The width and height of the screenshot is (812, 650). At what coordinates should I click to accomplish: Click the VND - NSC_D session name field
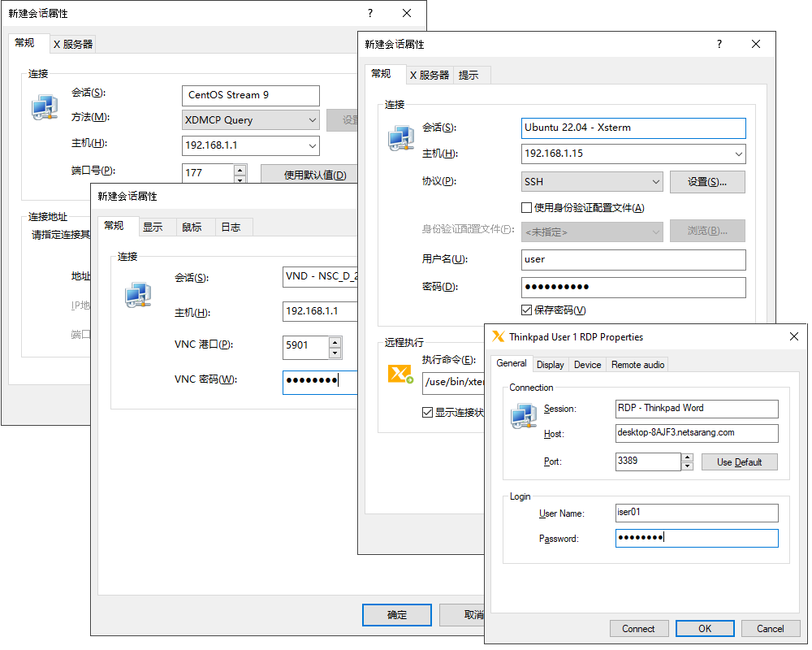click(x=320, y=277)
